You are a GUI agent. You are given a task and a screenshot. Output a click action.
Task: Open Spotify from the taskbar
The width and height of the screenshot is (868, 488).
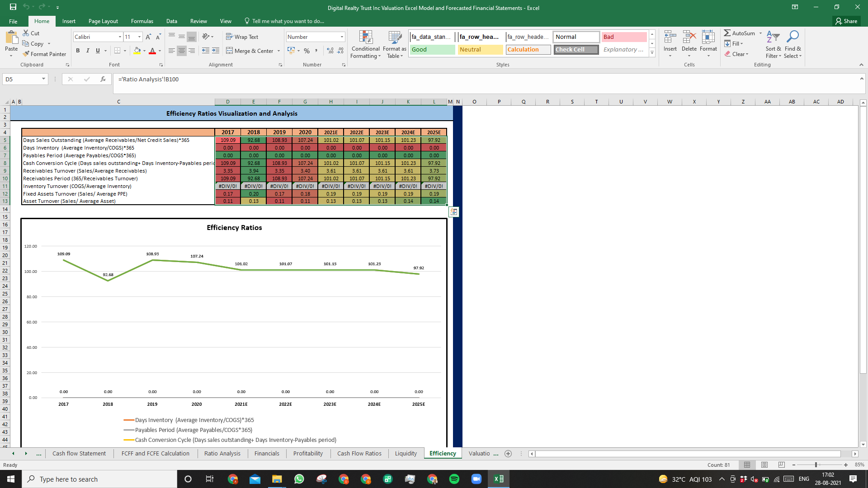tap(454, 479)
